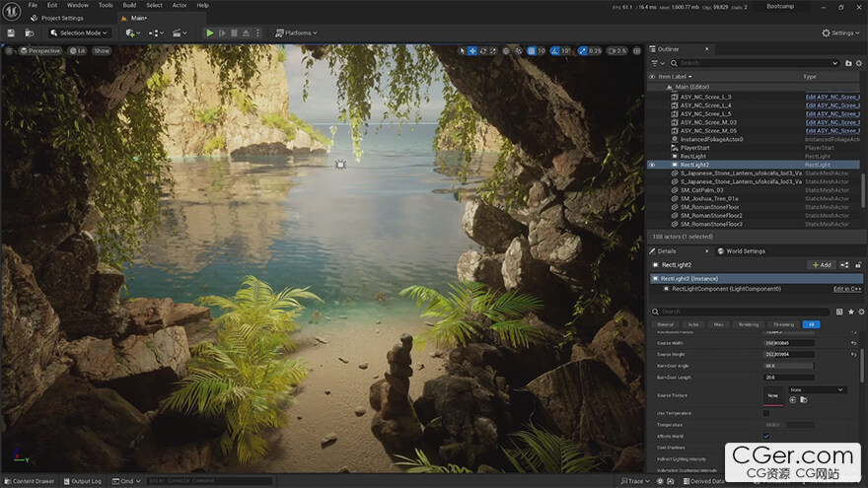Activate the Rotate gizmo tool
Viewport: 868px width, 488px height.
tap(482, 51)
